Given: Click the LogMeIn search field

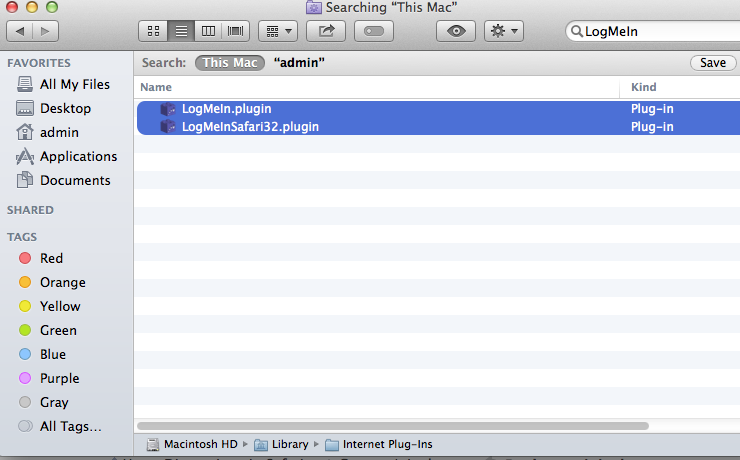Looking at the screenshot, I should 653,31.
